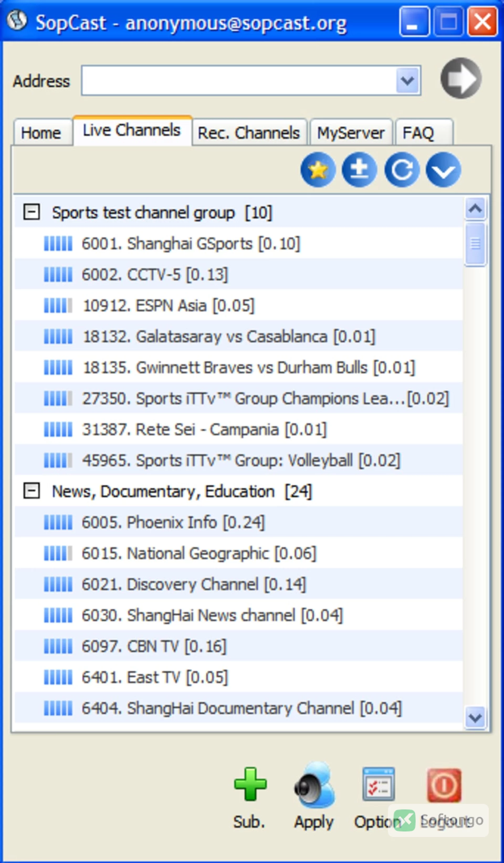Screen dimensions: 504x863
Task: Click the signal bars icon for National Geographic
Action: 58,554
